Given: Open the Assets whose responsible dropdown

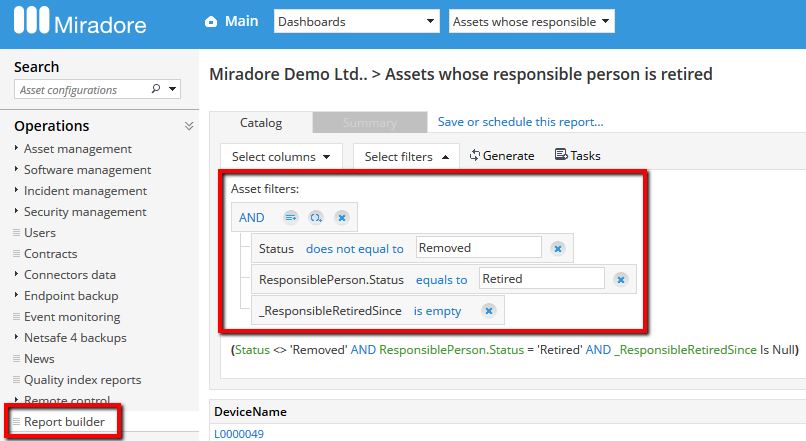Looking at the screenshot, I should [x=531, y=22].
